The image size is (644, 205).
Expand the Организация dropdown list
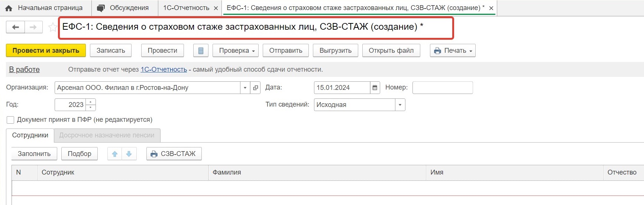(245, 88)
